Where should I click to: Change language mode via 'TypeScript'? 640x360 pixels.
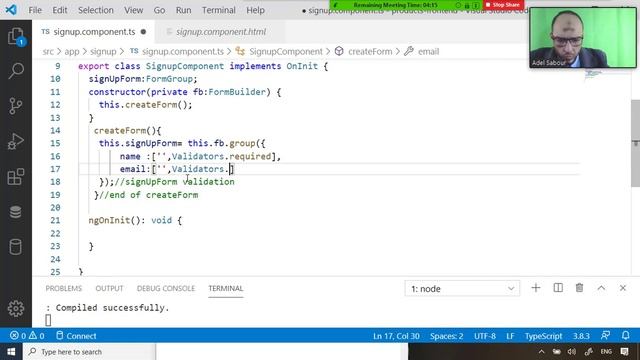coord(543,336)
